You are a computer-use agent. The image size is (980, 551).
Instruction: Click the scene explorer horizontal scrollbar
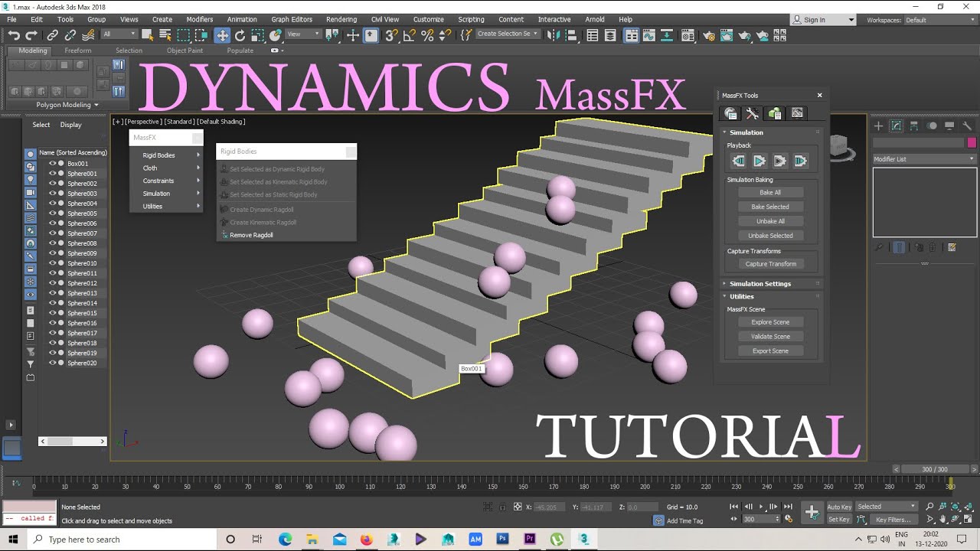(x=72, y=441)
